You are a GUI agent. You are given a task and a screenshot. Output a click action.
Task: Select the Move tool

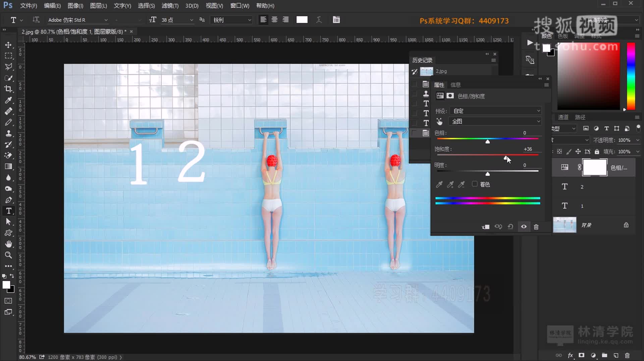(x=8, y=45)
